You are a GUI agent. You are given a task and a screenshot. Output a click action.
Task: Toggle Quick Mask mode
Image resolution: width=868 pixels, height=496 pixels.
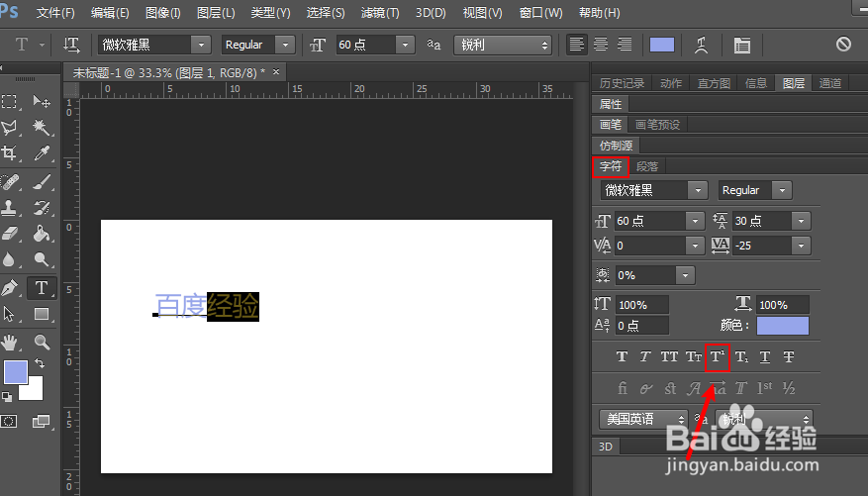(9, 422)
